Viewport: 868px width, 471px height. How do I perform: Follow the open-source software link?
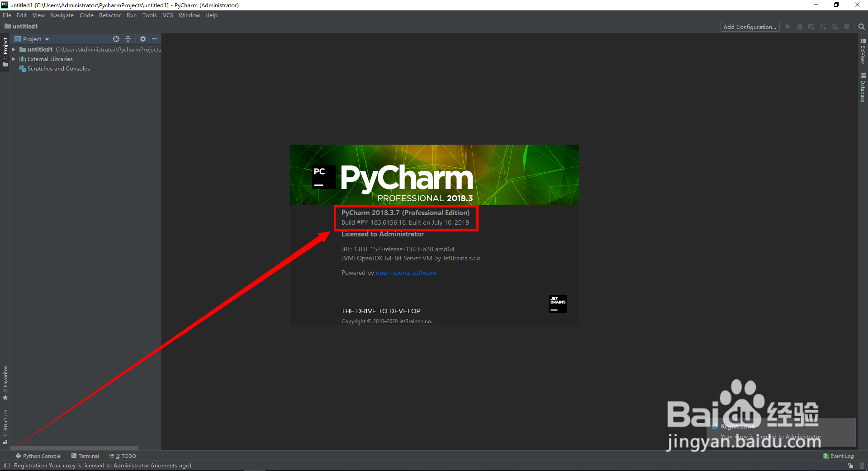405,273
